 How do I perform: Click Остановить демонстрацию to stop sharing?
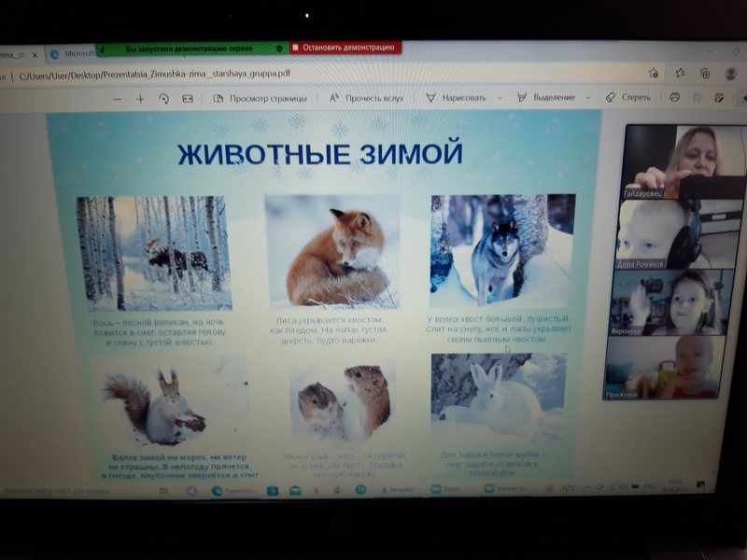[x=345, y=48]
